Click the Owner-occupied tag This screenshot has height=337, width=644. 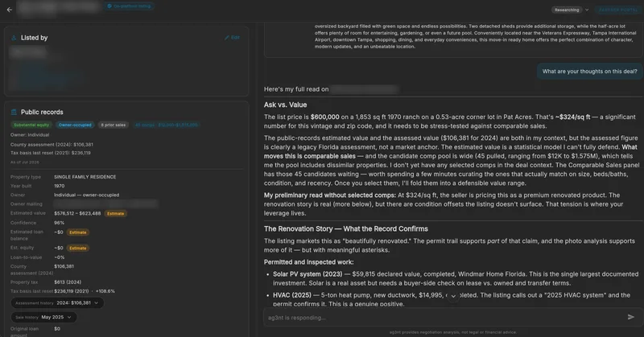click(75, 125)
